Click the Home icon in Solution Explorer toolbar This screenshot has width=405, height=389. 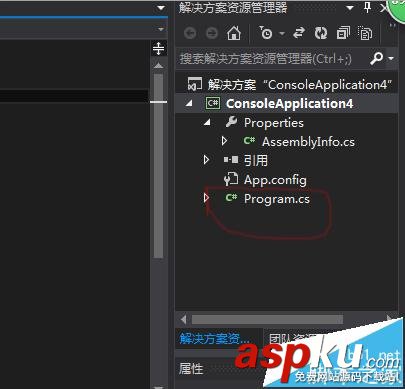pyautogui.click(x=234, y=33)
